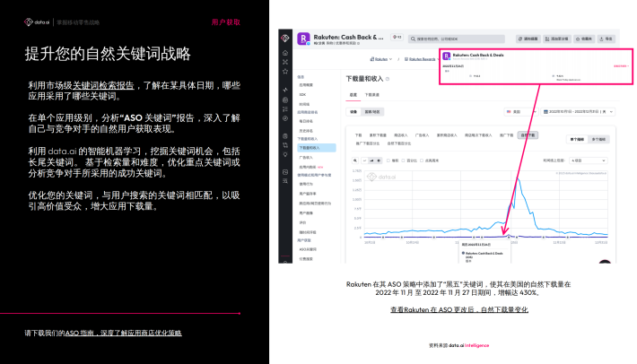The height and width of the screenshot is (364, 637).
Task: Open the ASO 指南 download link
Action: [124, 334]
